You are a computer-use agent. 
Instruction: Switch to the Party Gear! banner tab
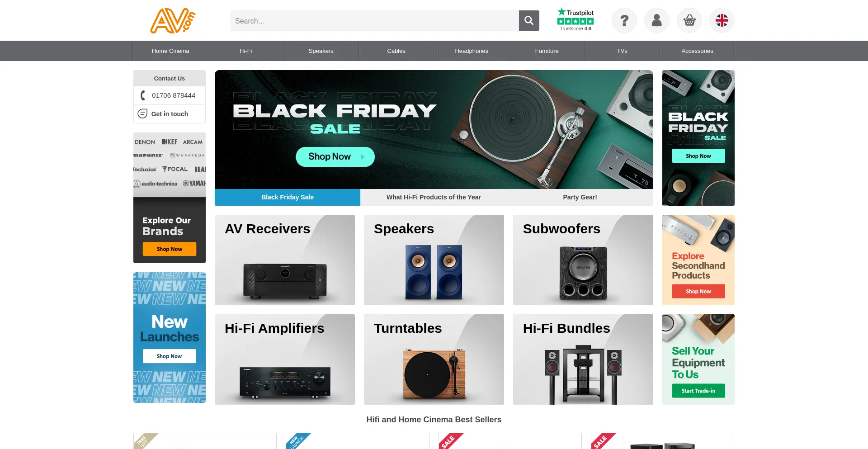pos(580,197)
